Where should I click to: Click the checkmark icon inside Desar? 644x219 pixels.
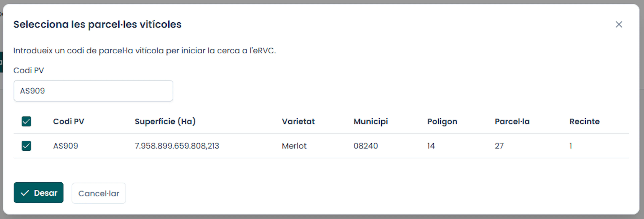[25, 193]
